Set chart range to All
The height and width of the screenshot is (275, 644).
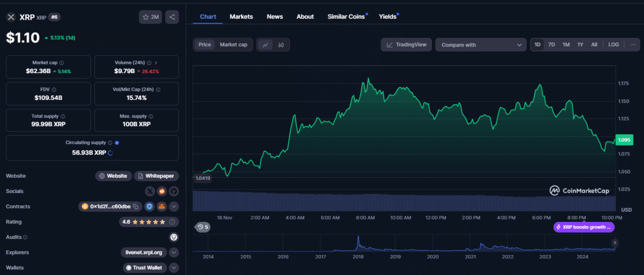(594, 45)
